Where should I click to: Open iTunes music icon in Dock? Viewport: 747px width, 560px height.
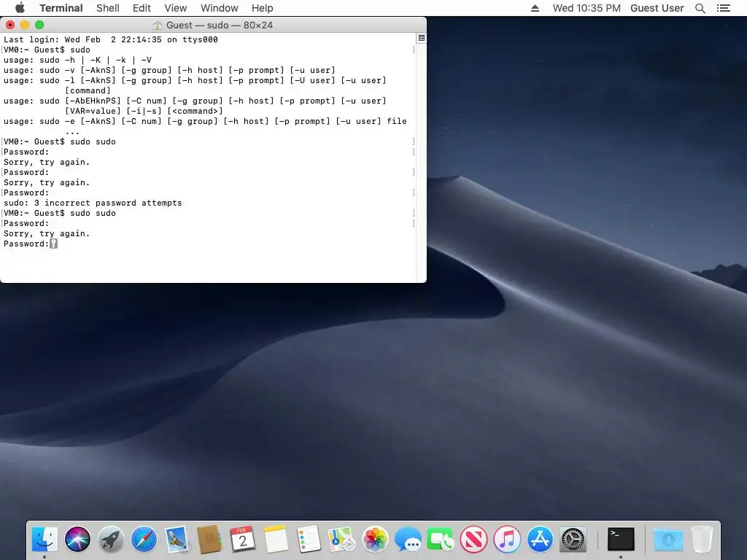tap(507, 539)
